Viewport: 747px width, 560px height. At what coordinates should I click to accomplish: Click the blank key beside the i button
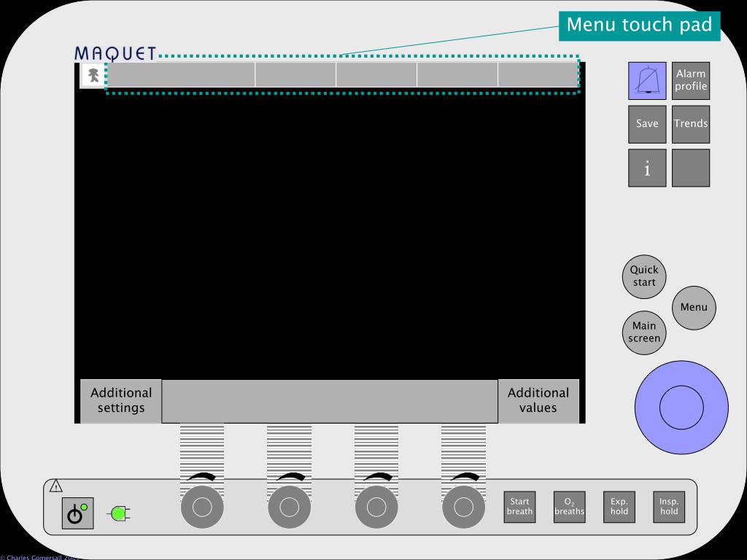point(691,168)
